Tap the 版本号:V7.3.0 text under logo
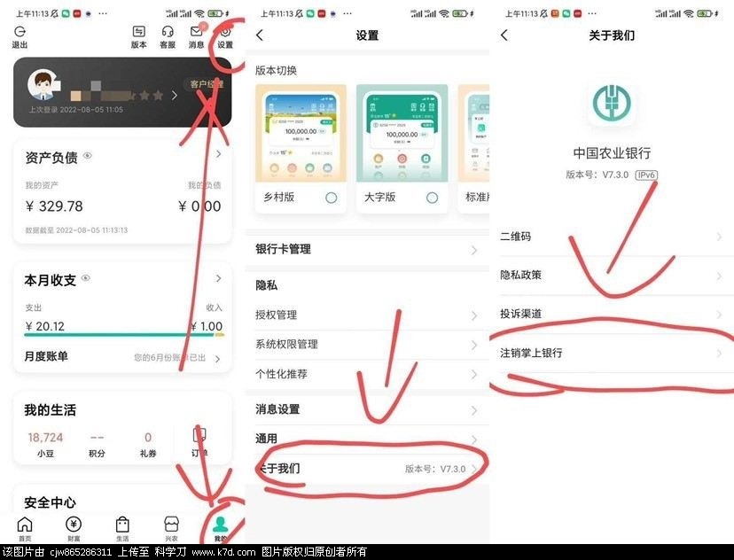The width and height of the screenshot is (734, 560). pos(597,175)
